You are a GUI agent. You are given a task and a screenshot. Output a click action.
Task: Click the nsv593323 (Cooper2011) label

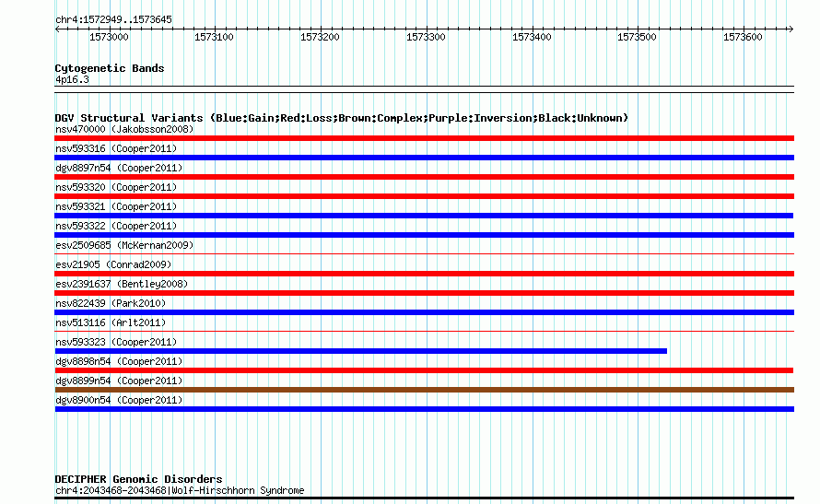(x=116, y=342)
